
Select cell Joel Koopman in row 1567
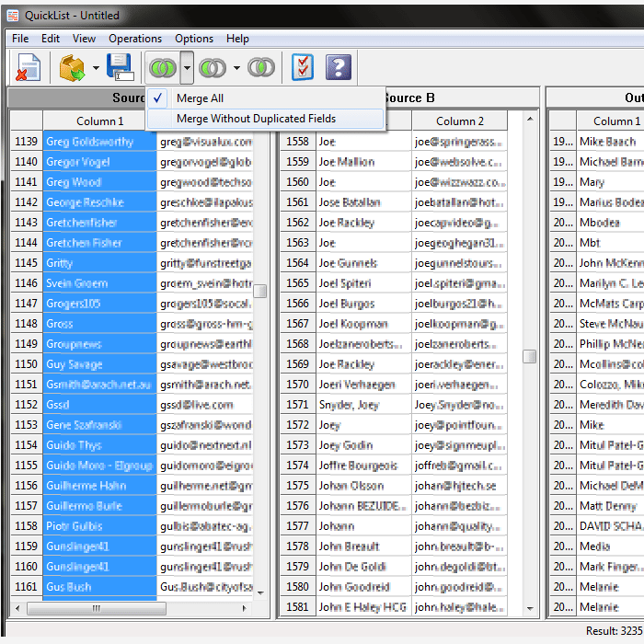click(x=363, y=324)
